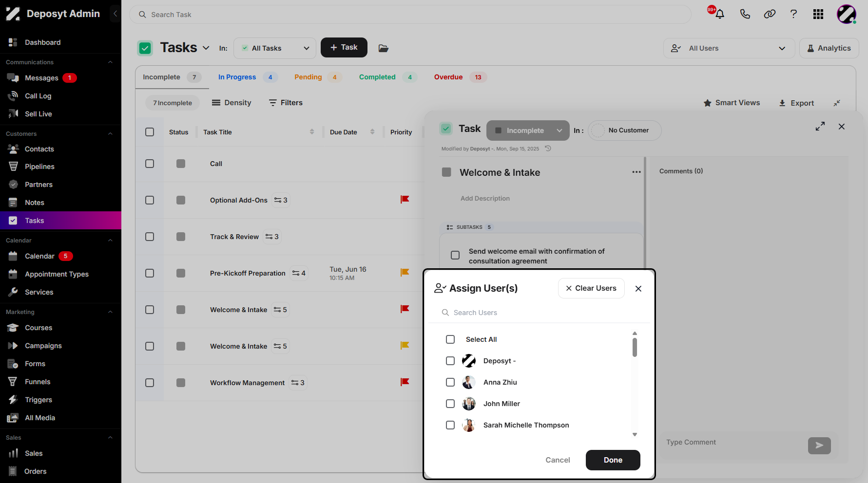Viewport: 868px width, 483px height.
Task: Tick the Select All users checkbox
Action: point(450,339)
